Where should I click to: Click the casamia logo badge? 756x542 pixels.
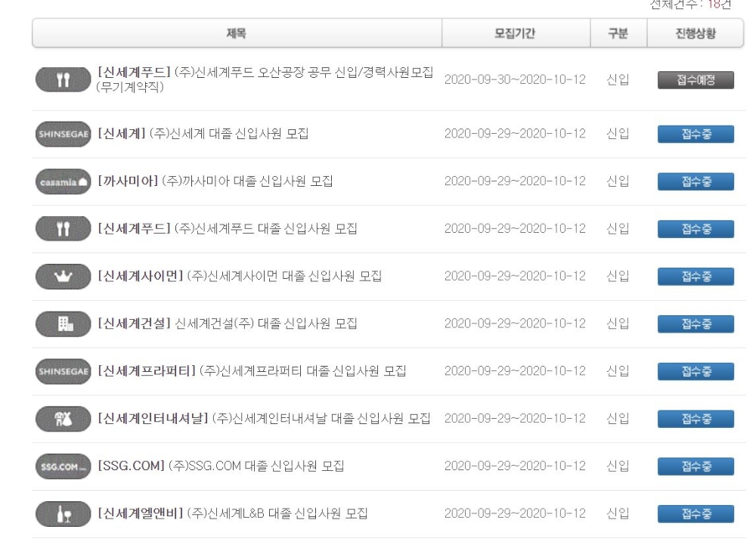64,181
